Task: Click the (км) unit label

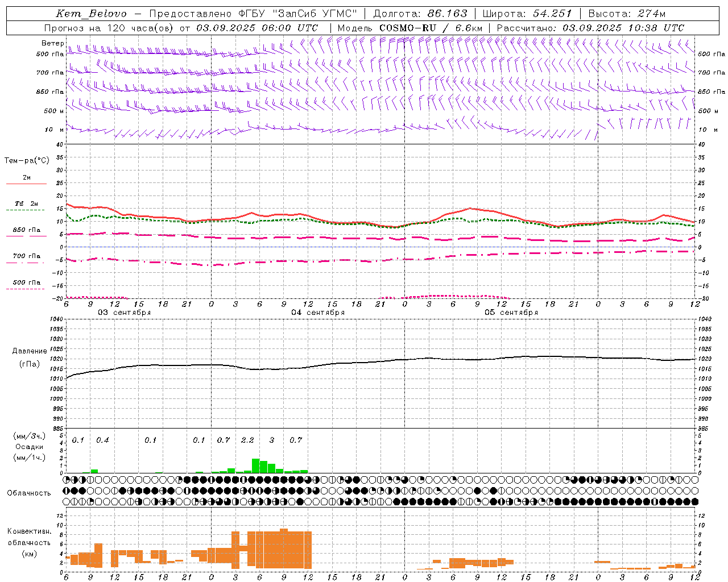Action: click(29, 554)
